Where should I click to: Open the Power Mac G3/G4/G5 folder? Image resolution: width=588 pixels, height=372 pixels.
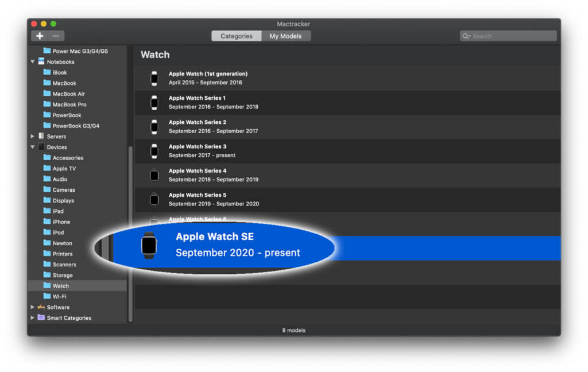pos(75,51)
